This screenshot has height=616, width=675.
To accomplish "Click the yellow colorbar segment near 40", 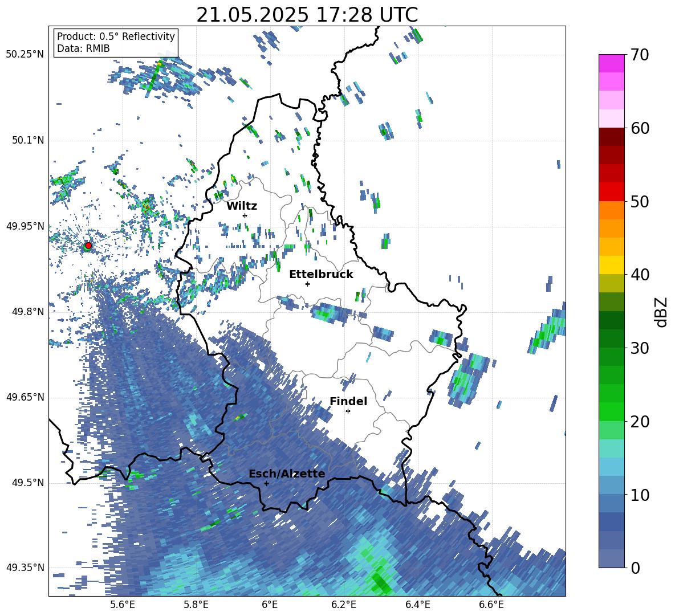I will click(611, 265).
